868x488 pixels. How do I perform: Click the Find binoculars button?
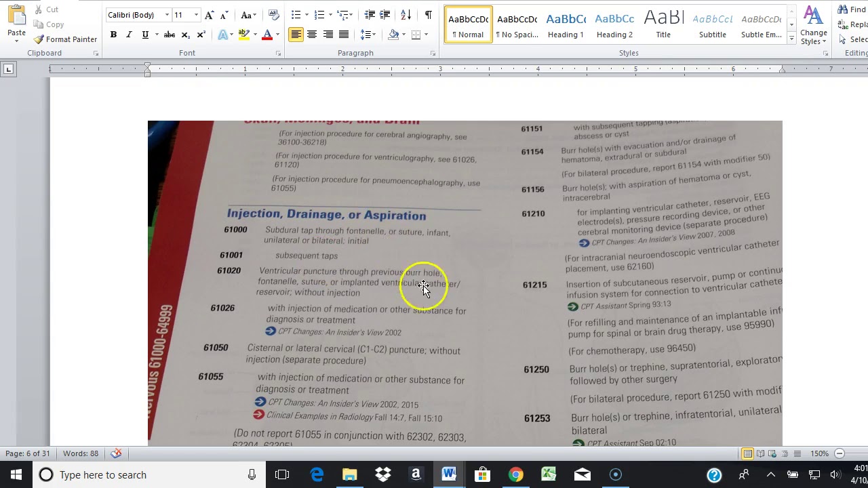point(851,9)
